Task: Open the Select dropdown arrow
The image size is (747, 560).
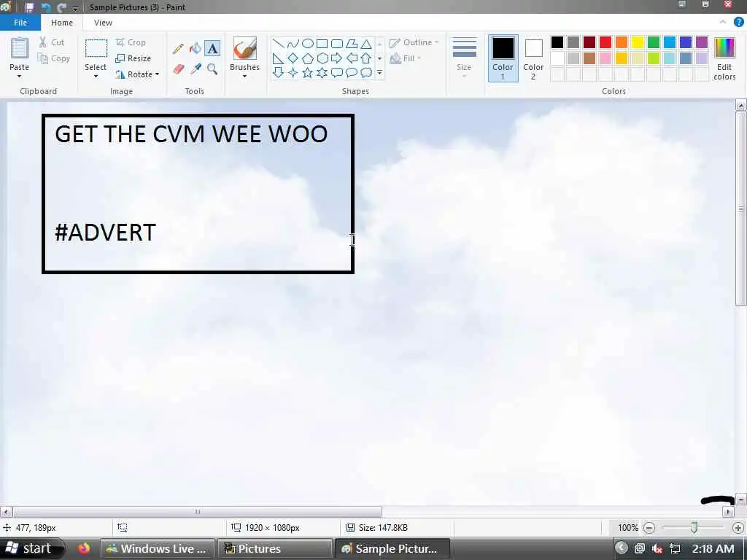Action: [96, 76]
